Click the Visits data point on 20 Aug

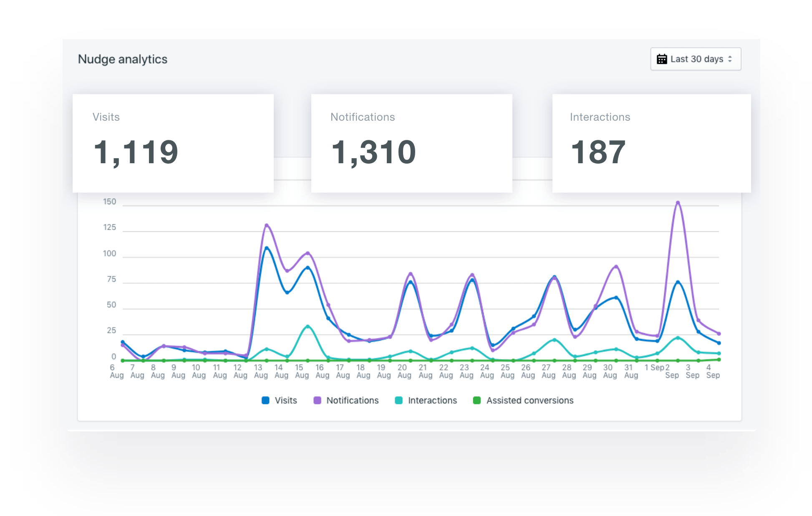point(411,283)
